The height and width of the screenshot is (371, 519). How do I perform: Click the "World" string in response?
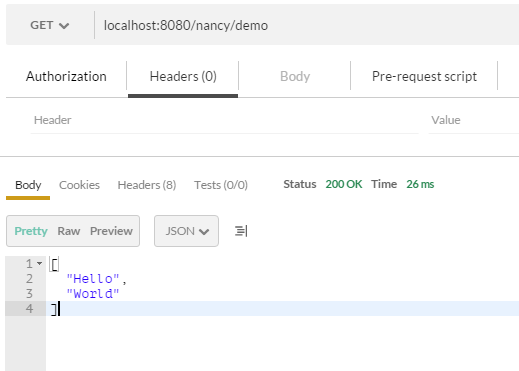point(93,294)
